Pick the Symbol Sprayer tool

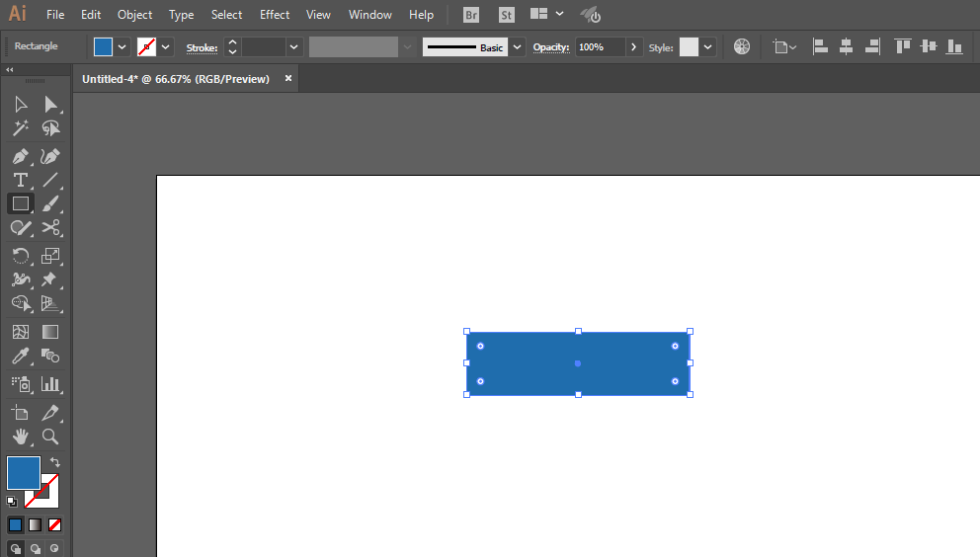click(x=21, y=384)
